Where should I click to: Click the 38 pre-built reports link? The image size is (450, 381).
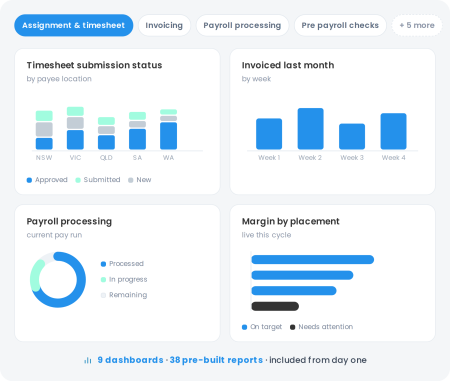point(216,360)
